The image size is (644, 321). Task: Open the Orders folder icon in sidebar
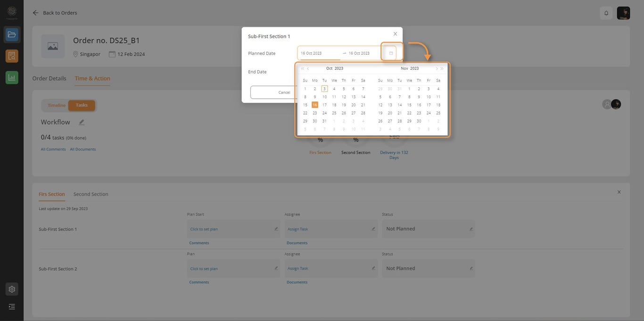coord(12,34)
